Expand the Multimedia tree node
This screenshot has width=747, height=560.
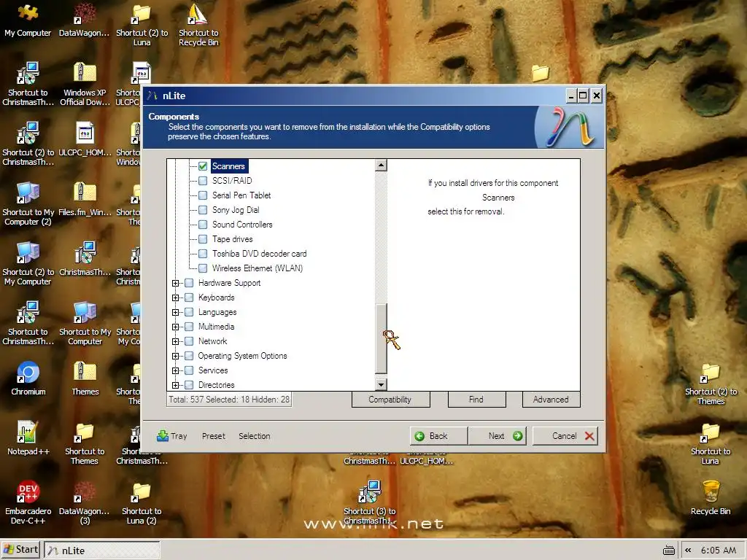tap(175, 327)
